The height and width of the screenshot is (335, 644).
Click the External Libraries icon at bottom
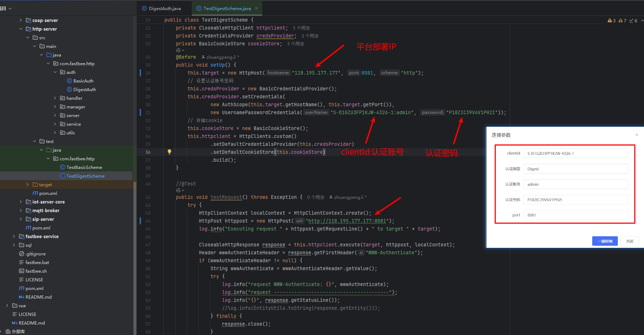8,332
